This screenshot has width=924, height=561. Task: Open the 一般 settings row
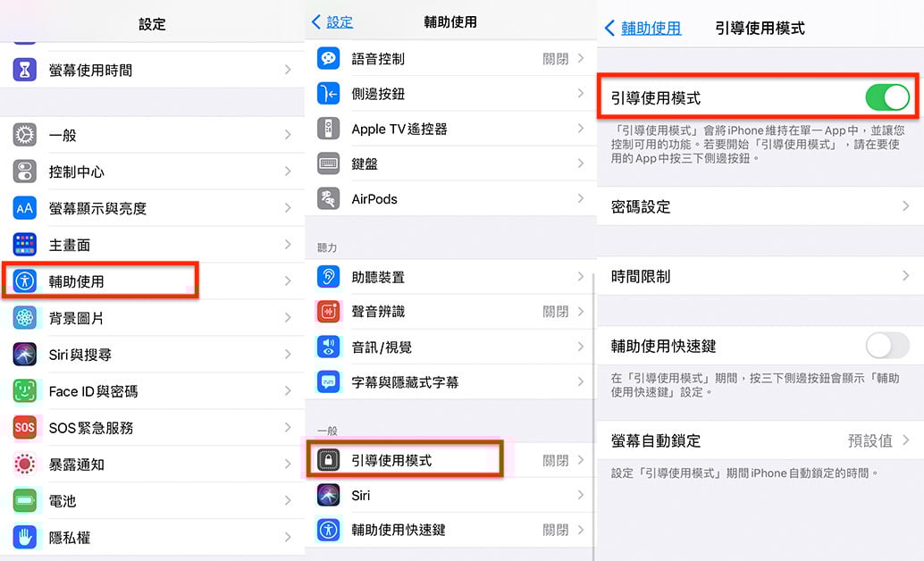152,135
